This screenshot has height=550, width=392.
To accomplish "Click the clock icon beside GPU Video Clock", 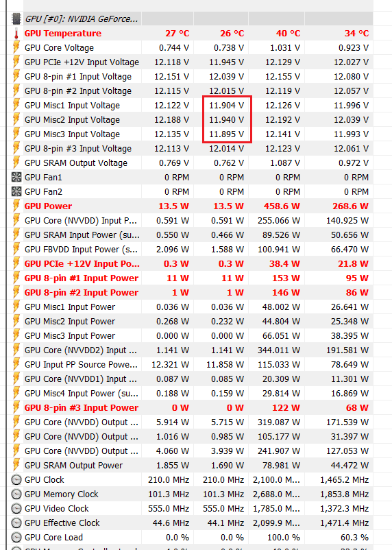I will coord(16,509).
